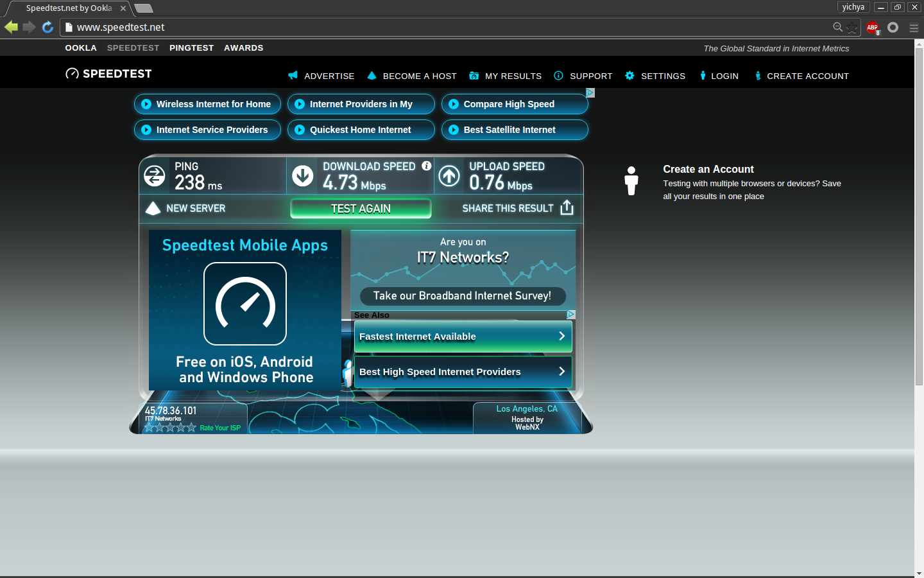Click the zoom magnifier icon in address bar
Screen dimensions: 924x578
837,27
